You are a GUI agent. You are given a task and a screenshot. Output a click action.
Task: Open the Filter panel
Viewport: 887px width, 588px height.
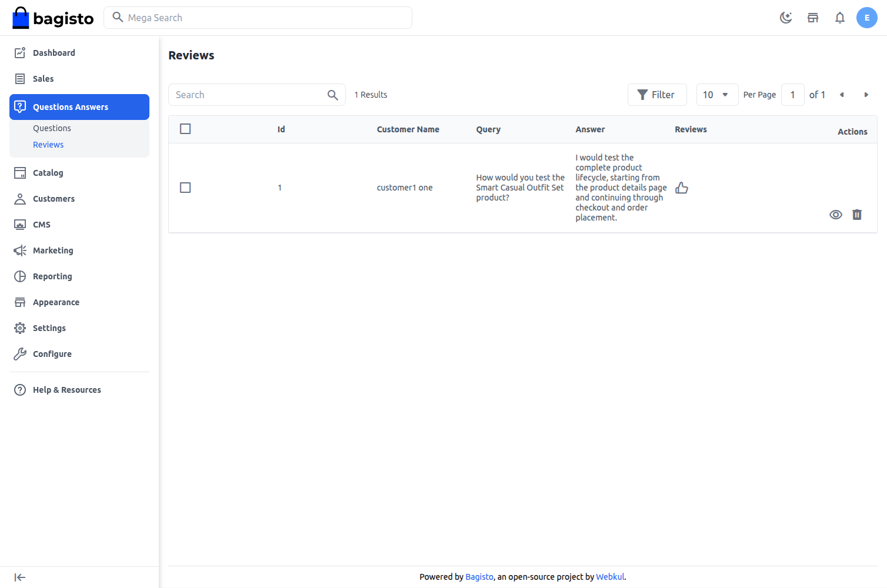(x=657, y=95)
